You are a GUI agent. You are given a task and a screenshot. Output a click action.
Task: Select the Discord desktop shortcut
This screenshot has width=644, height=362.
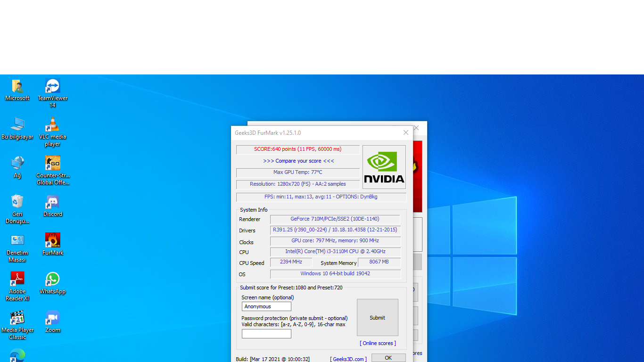coord(53,206)
